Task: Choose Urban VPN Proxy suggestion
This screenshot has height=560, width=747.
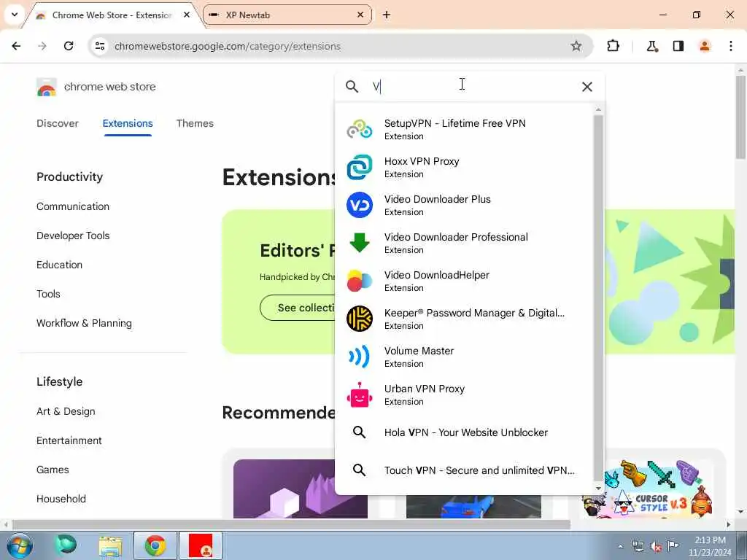Action: (x=465, y=394)
